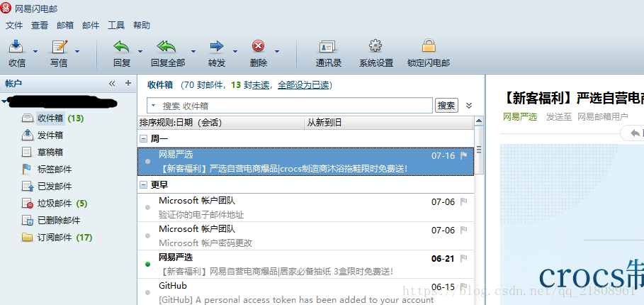The image size is (644, 305).
Task: Click sender 网易严选 in the preview pane
Action: click(x=520, y=117)
